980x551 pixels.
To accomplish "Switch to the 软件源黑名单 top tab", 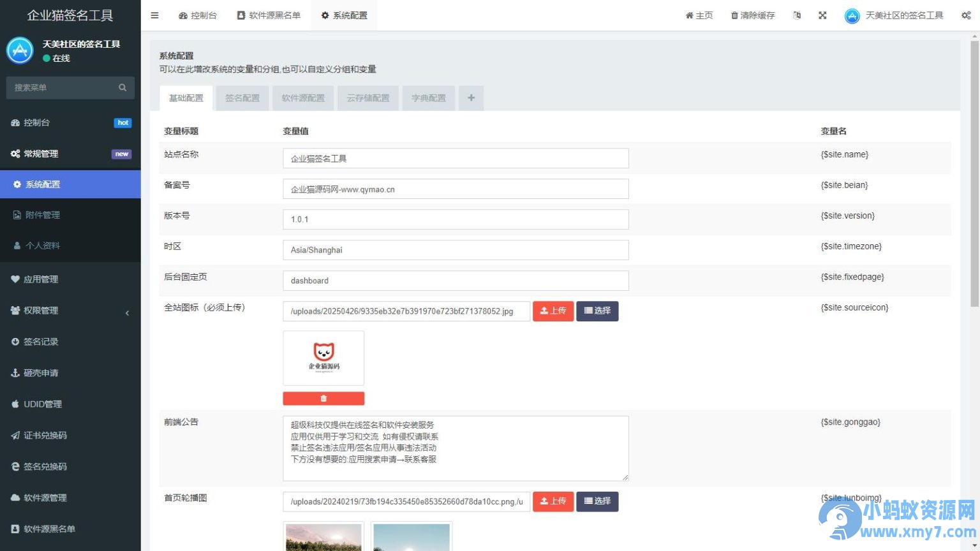I will [269, 15].
